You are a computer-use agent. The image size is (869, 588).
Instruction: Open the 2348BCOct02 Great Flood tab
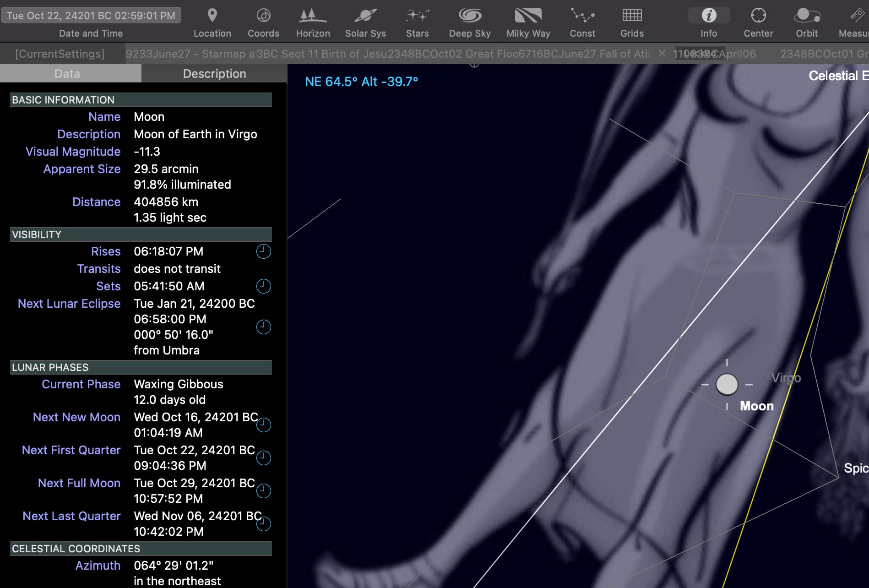coord(452,54)
